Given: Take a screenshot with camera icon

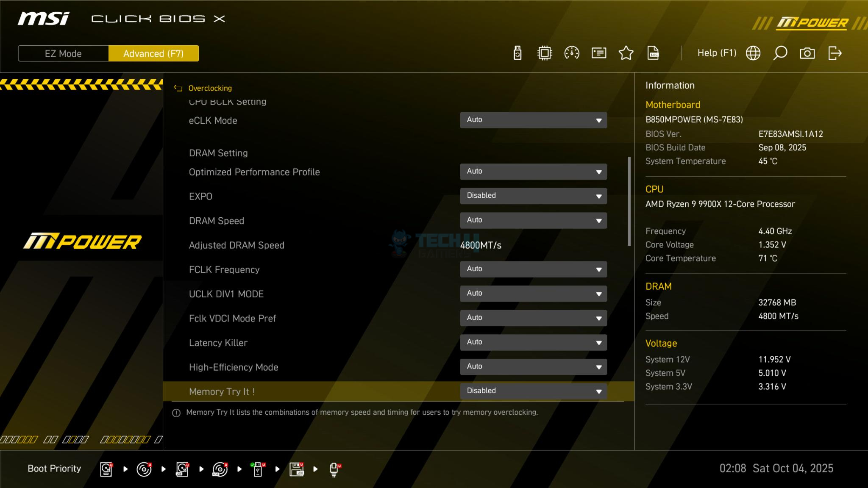Looking at the screenshot, I should click(x=807, y=53).
